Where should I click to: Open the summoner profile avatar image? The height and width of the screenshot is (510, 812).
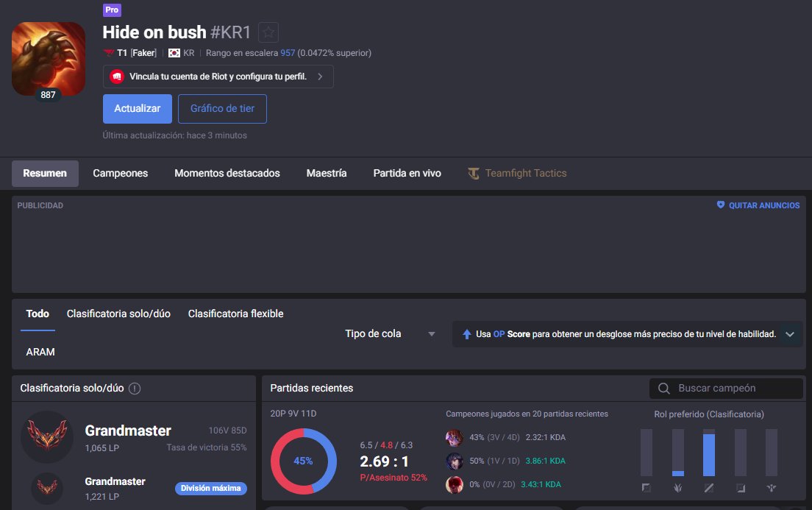48,59
